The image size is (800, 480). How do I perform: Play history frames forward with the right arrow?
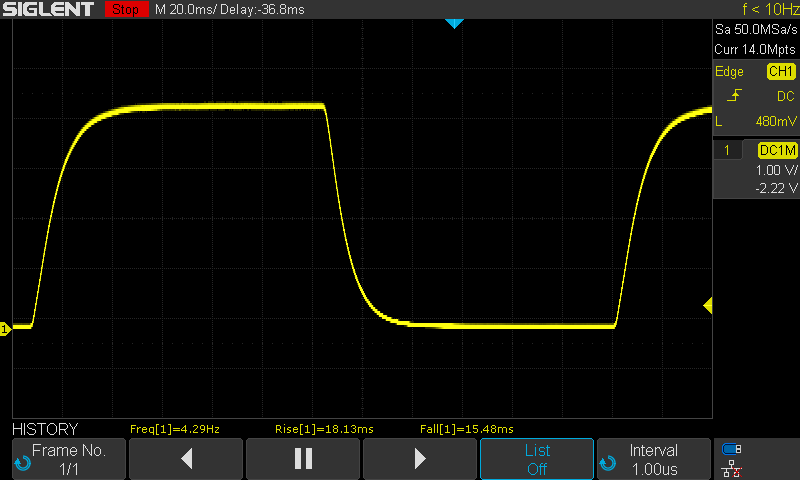point(420,459)
